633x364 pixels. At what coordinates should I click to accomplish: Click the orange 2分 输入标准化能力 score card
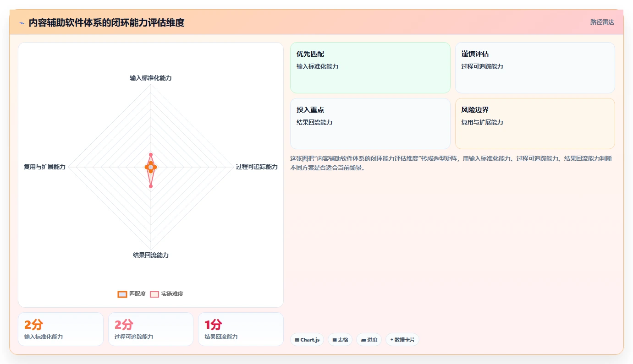coord(61,329)
